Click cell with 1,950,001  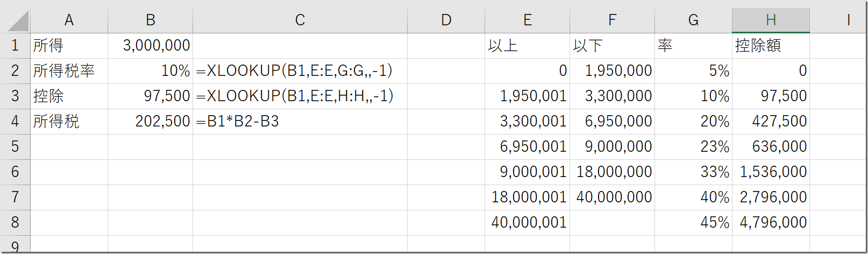(x=527, y=96)
